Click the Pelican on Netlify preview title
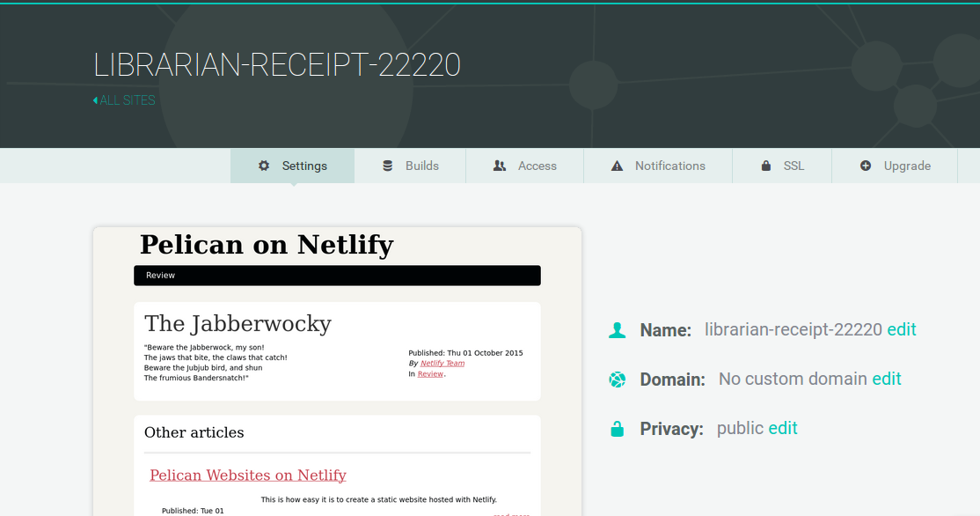 click(x=267, y=245)
